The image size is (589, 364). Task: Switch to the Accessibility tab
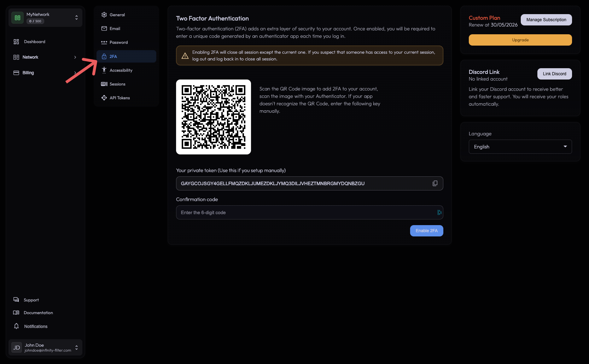[x=126, y=70]
